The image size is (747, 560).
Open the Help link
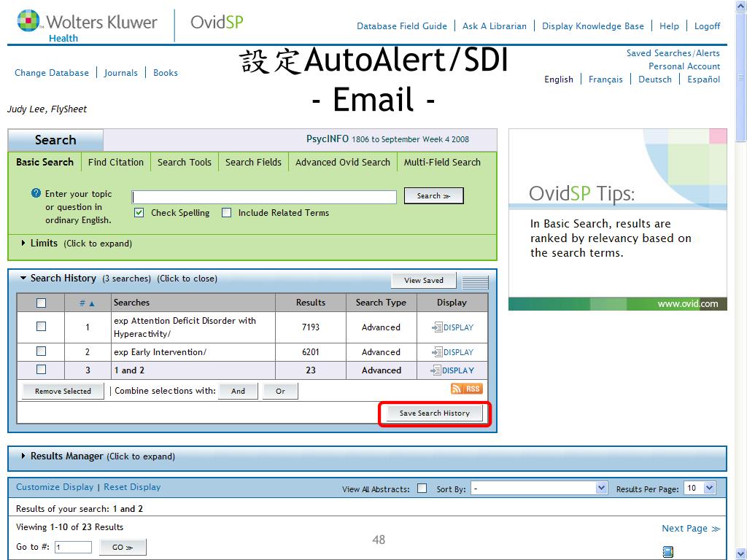tap(670, 26)
